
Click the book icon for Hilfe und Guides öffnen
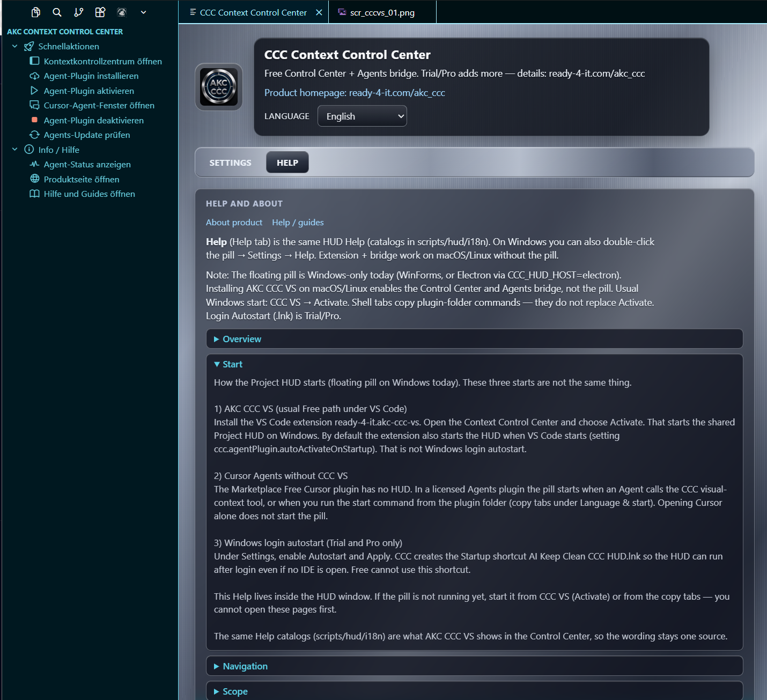tap(34, 194)
